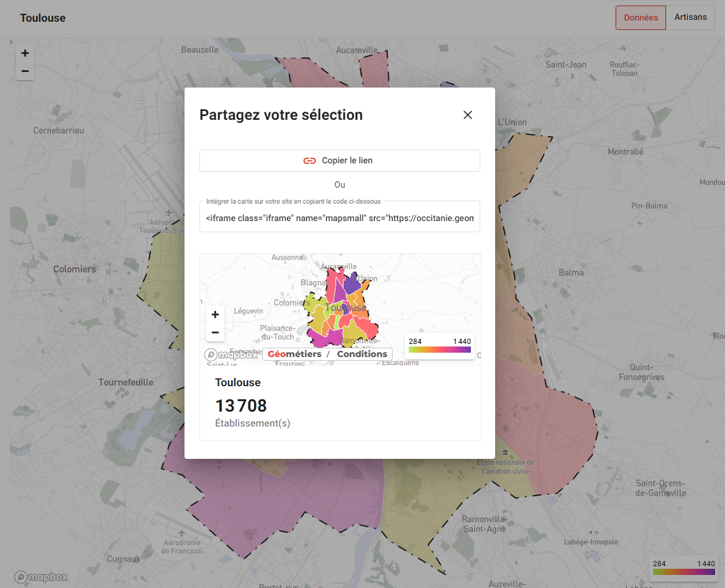Click the red link icon beside Copier le lien

pyautogui.click(x=309, y=161)
